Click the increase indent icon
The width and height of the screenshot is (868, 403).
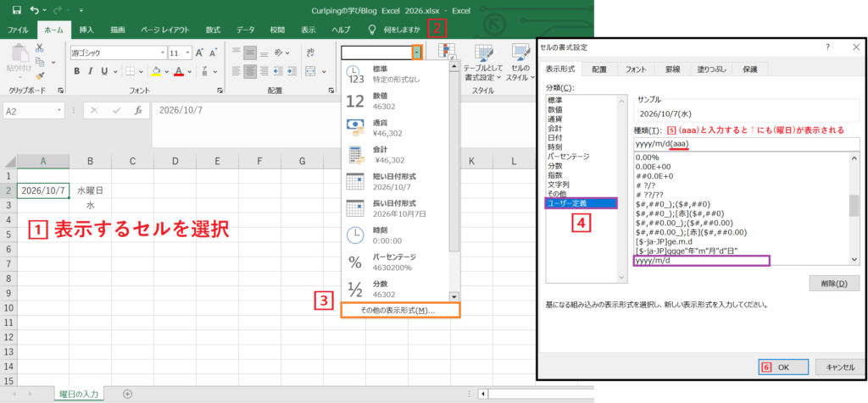[x=292, y=71]
